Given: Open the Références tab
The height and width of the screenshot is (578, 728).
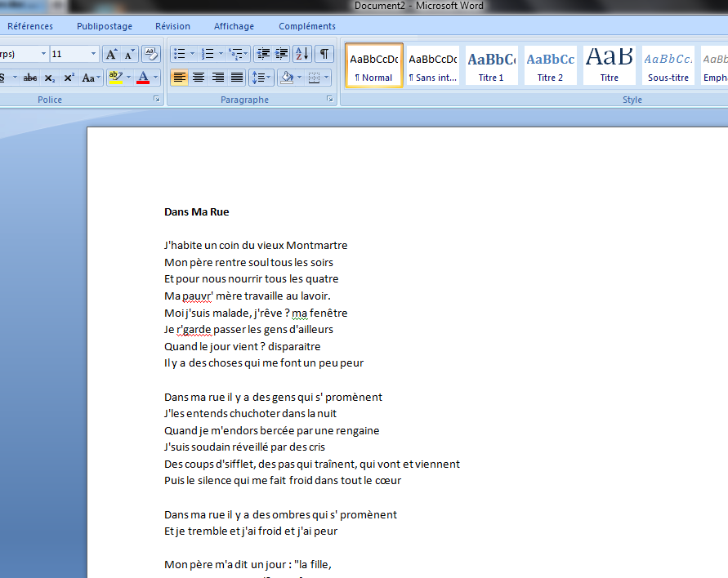Looking at the screenshot, I should click(30, 26).
